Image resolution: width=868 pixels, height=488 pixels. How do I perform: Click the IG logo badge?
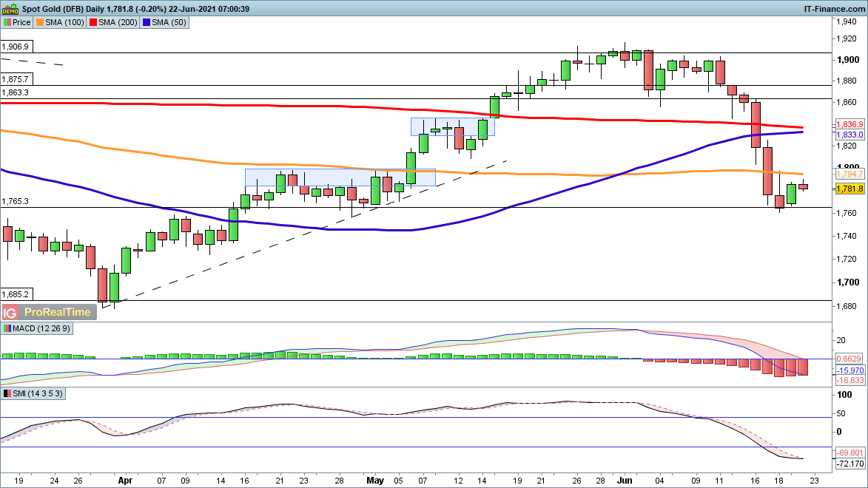point(10,313)
